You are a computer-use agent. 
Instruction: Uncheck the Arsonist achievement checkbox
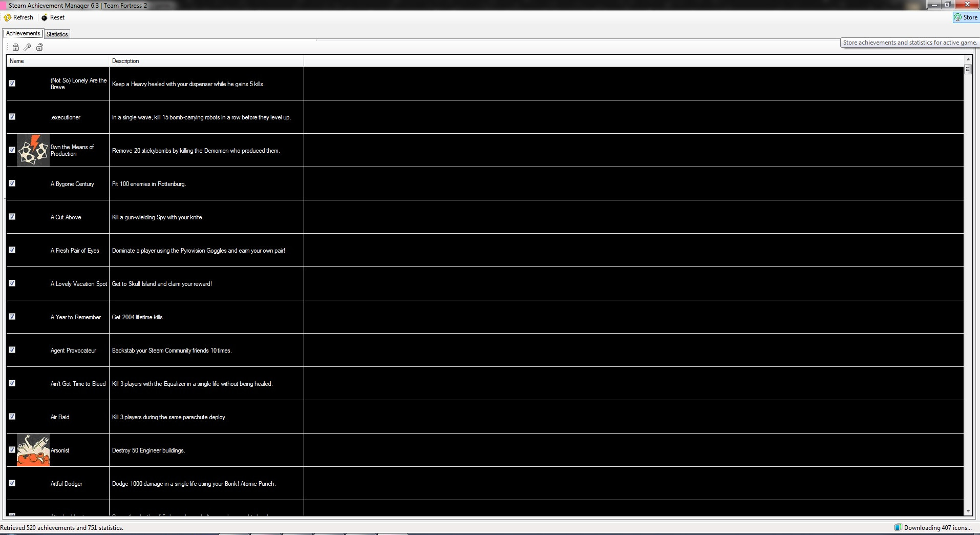tap(12, 450)
